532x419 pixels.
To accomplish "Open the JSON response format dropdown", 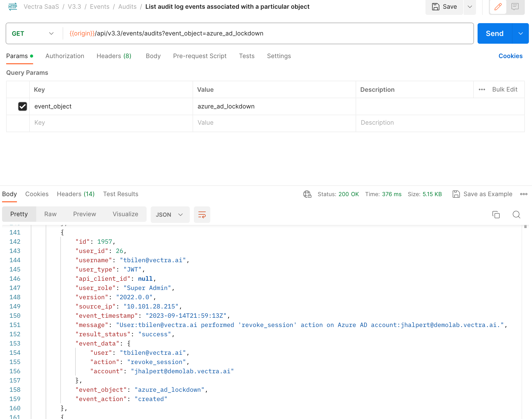I will [170, 214].
